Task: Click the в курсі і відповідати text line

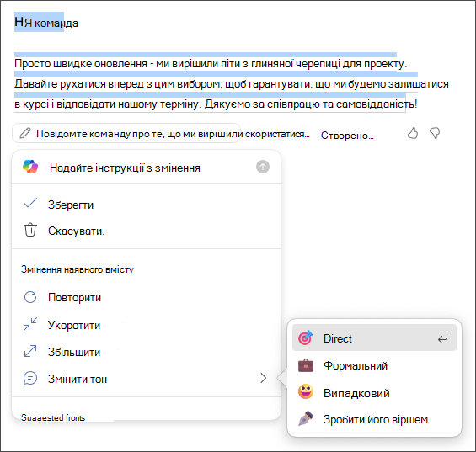Action: click(x=216, y=104)
